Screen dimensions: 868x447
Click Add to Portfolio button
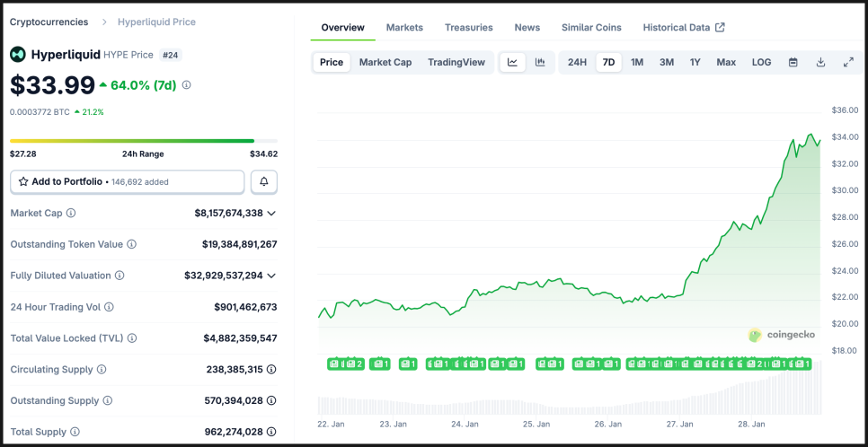click(127, 181)
